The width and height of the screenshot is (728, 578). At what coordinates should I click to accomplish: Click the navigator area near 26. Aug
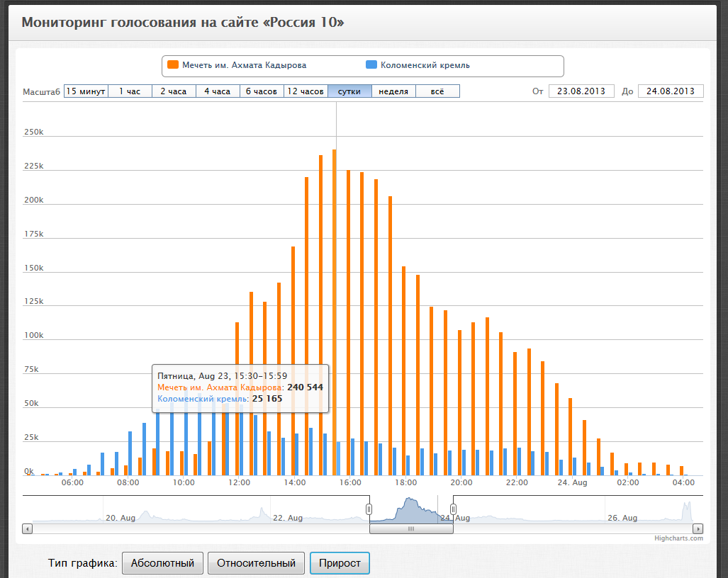[622, 518]
